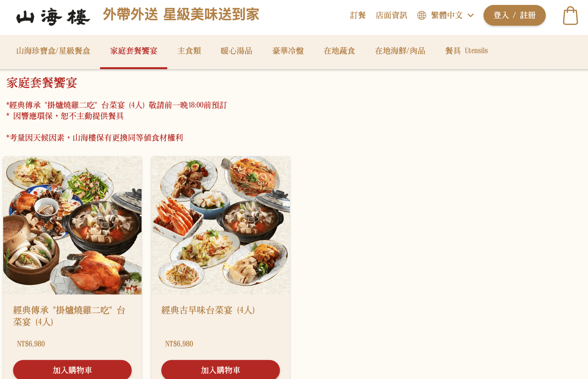The image size is (588, 379).
Task: Open the 訂餐 link
Action: [358, 15]
